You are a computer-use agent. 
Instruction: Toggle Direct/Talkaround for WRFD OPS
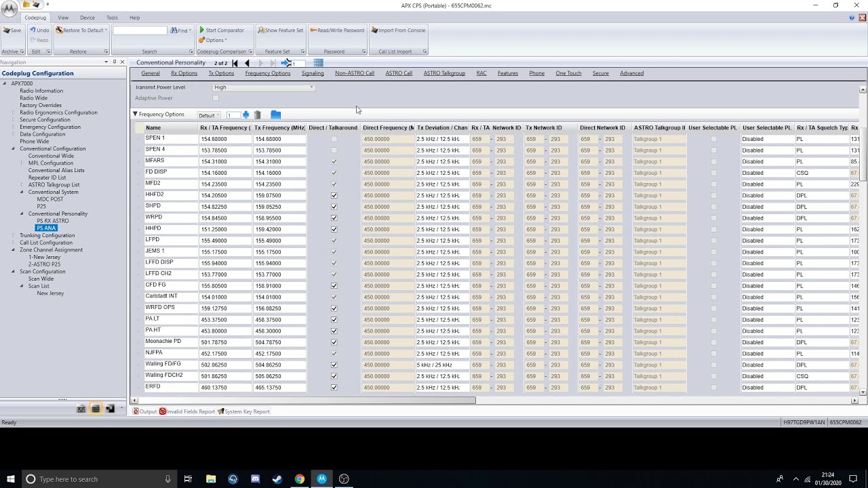334,308
